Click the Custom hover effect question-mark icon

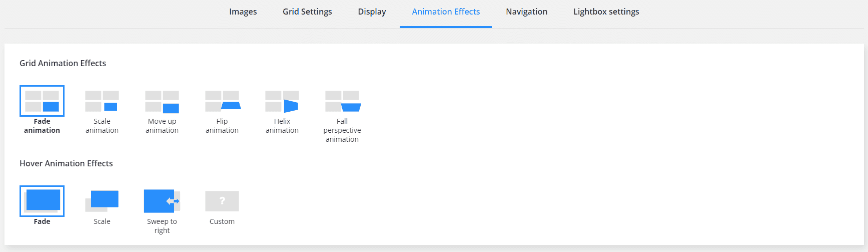[x=222, y=201]
